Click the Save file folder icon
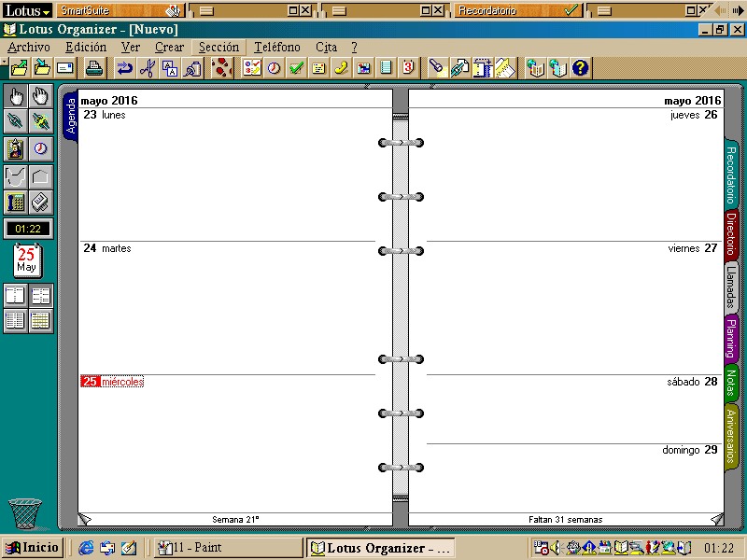Viewport: 747px width, 560px height. (x=42, y=67)
